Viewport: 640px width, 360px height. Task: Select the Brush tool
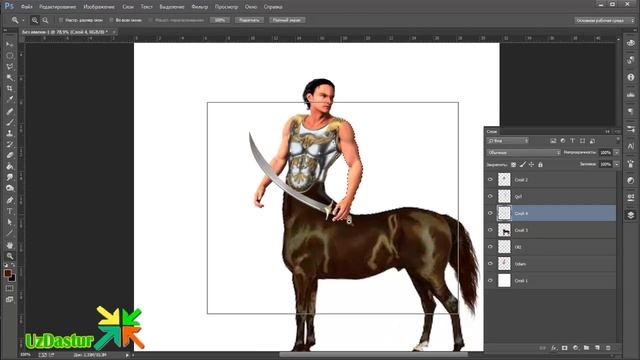[9, 122]
